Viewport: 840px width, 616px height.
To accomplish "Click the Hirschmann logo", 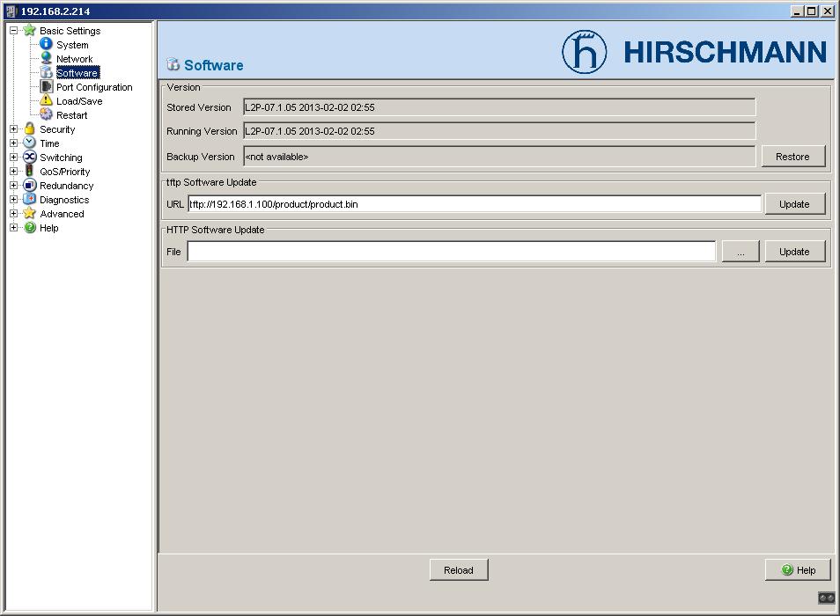I will click(x=695, y=52).
